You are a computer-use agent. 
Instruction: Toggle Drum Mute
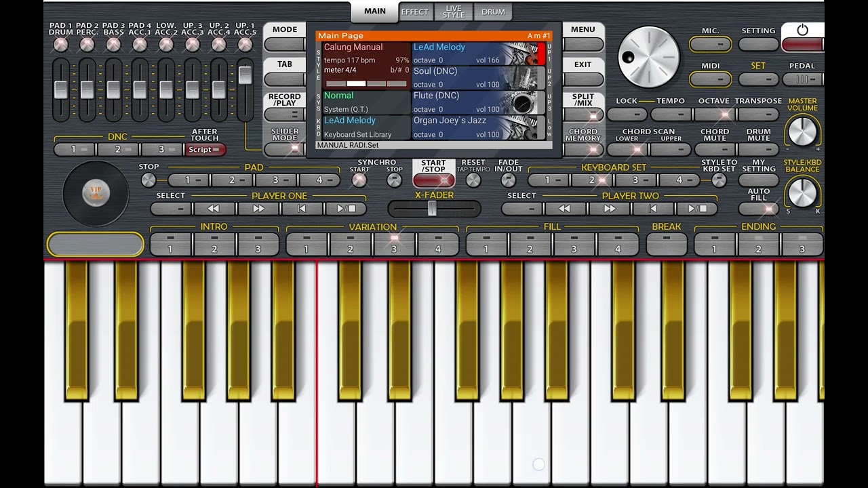(x=758, y=150)
